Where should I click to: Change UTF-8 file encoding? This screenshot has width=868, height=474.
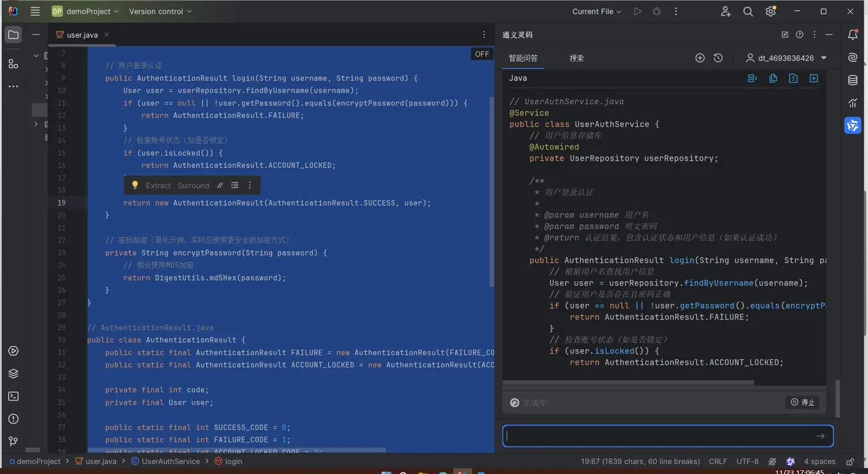[x=747, y=462]
